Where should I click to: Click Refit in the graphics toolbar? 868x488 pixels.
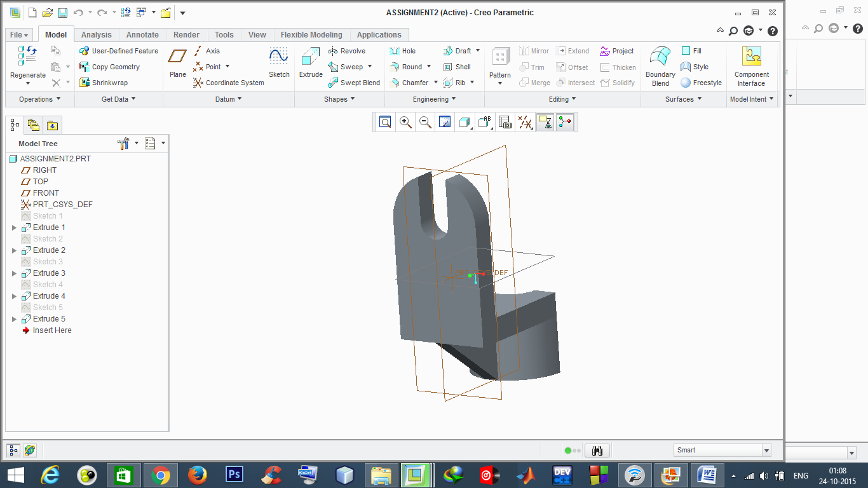[384, 122]
